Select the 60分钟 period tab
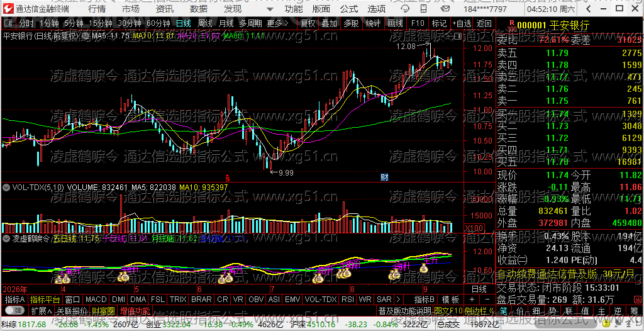The width and height of the screenshot is (644, 331). (158, 24)
